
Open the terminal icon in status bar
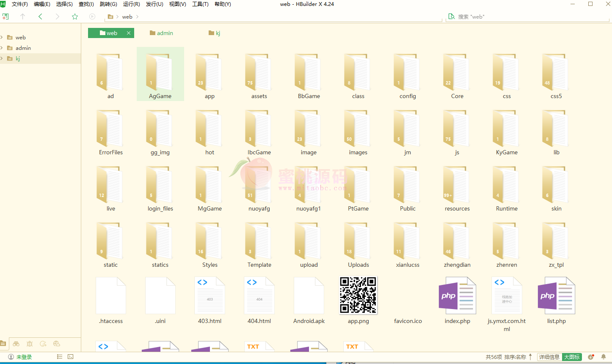pos(71,357)
